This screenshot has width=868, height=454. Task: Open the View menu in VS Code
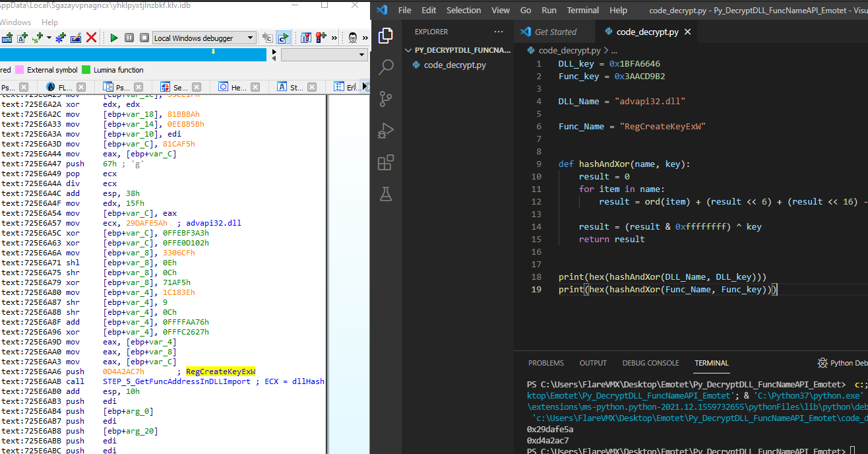[x=501, y=10]
